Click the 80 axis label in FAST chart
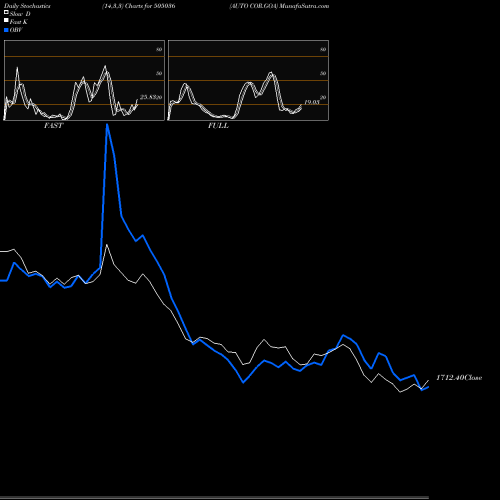This screenshot has width=500, height=500. click(x=159, y=49)
